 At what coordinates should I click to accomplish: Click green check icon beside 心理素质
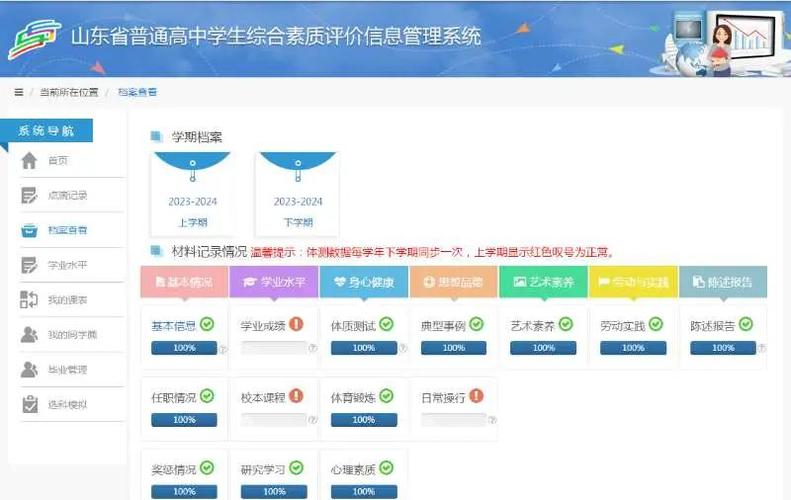point(386,468)
